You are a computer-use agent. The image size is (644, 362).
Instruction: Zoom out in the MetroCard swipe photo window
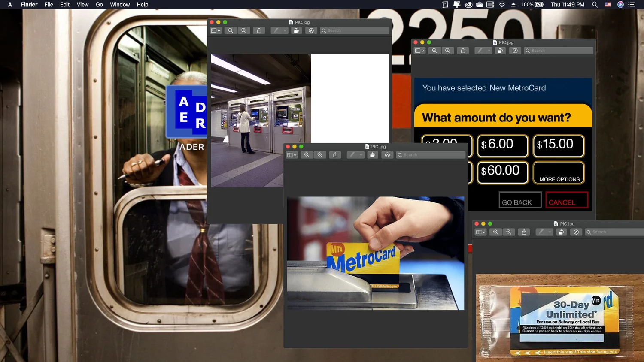click(x=307, y=155)
